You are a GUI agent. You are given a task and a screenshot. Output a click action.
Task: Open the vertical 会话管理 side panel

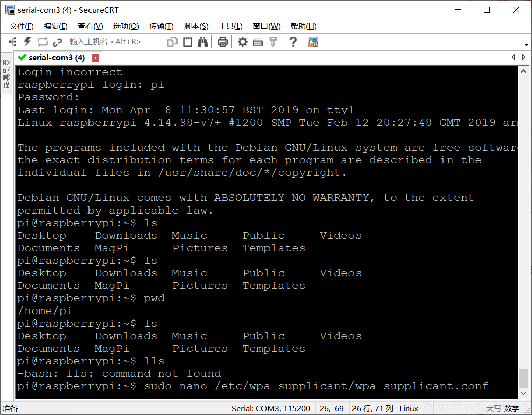pyautogui.click(x=6, y=73)
